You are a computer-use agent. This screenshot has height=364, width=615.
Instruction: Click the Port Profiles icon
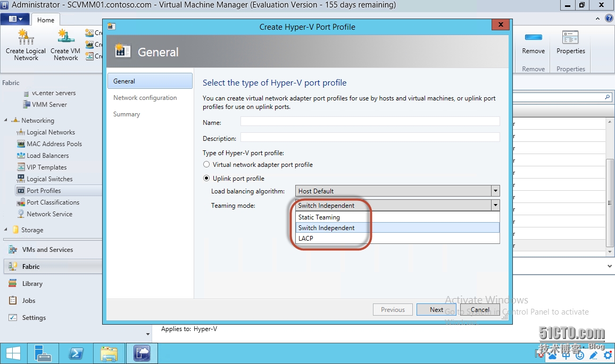[21, 190]
